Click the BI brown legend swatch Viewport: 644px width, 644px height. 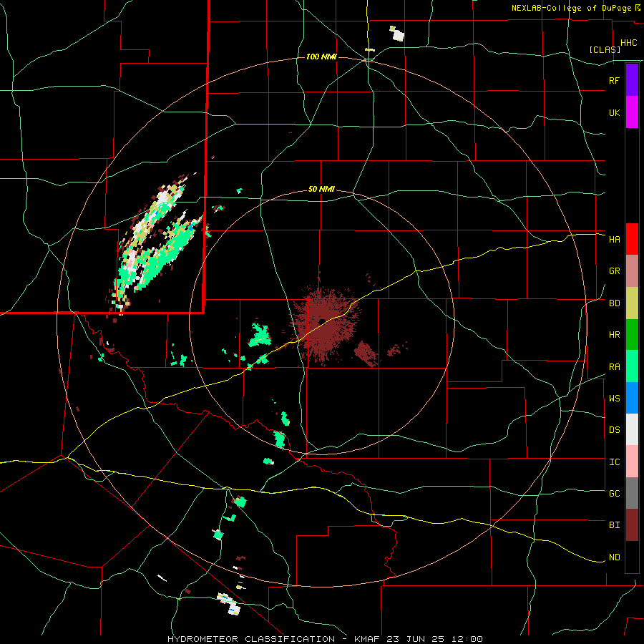(x=632, y=525)
